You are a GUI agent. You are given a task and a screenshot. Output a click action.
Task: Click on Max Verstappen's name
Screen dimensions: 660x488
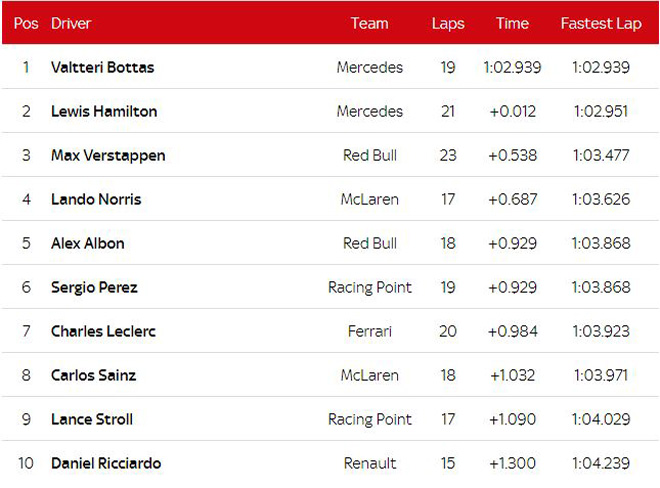(x=108, y=156)
